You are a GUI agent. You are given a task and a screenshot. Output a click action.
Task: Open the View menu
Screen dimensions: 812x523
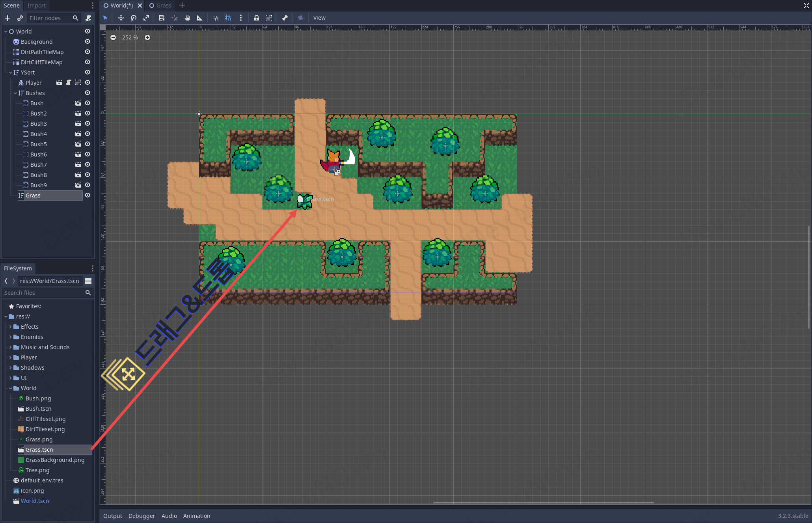pos(319,18)
